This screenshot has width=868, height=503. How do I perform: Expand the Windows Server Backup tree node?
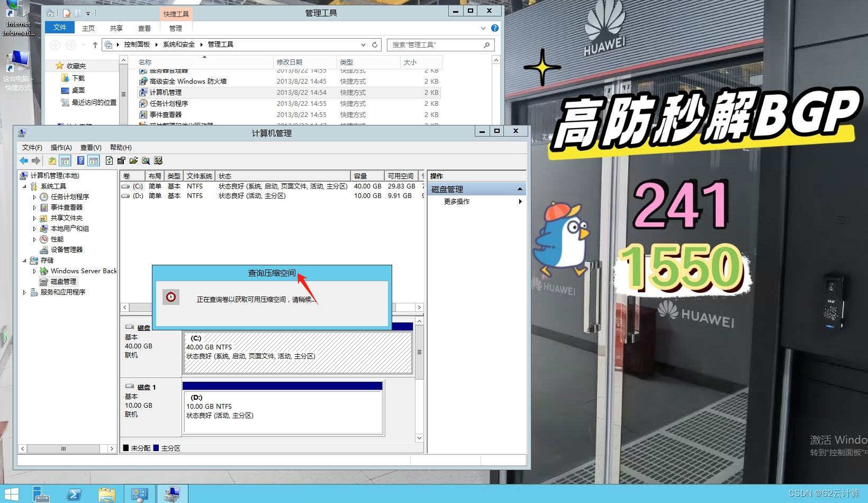[x=34, y=271]
